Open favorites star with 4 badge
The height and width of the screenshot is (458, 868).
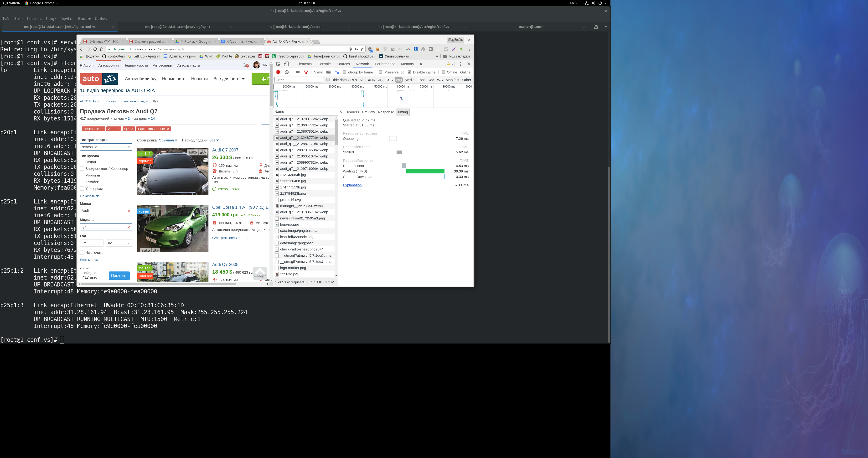coord(245,65)
